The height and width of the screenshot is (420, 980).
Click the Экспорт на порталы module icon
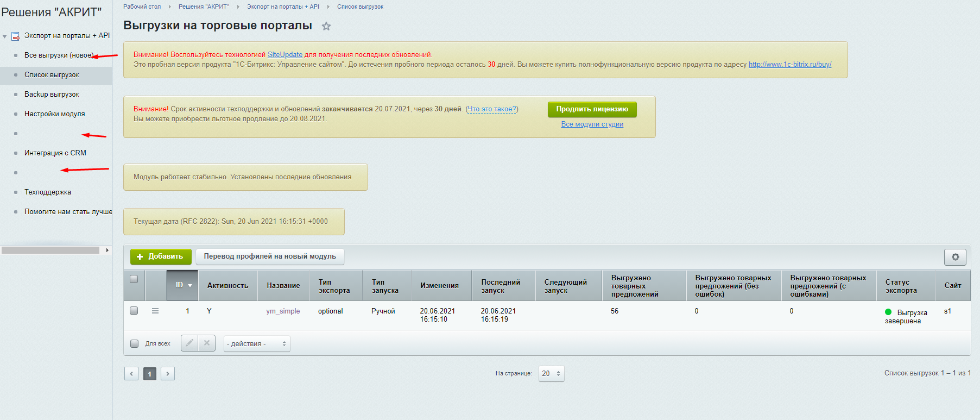pyautogui.click(x=16, y=36)
